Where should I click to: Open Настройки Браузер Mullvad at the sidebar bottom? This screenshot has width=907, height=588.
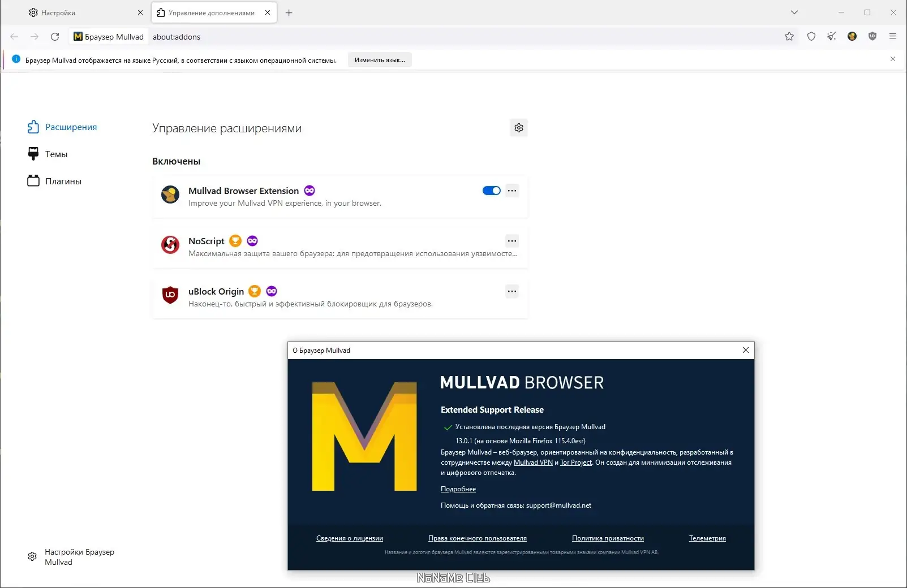(x=71, y=557)
